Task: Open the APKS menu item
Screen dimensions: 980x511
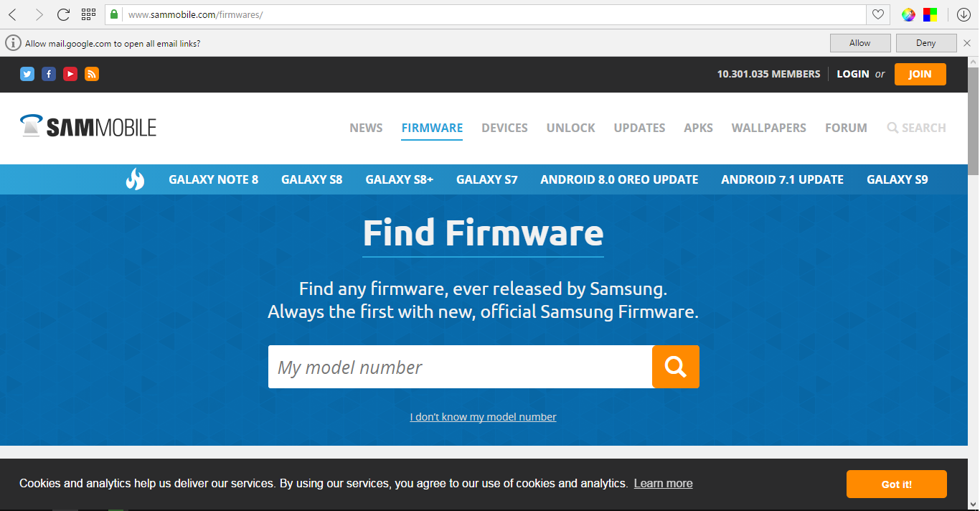Action: 698,128
